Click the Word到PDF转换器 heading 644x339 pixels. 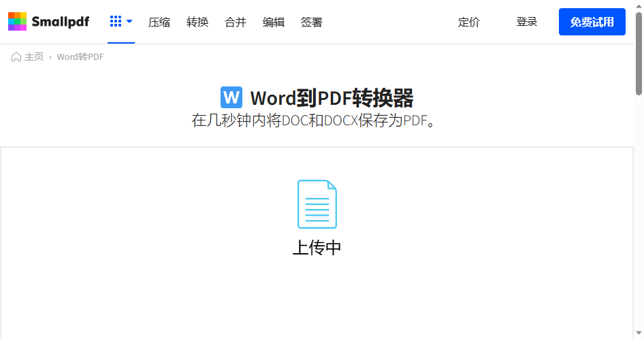click(332, 98)
